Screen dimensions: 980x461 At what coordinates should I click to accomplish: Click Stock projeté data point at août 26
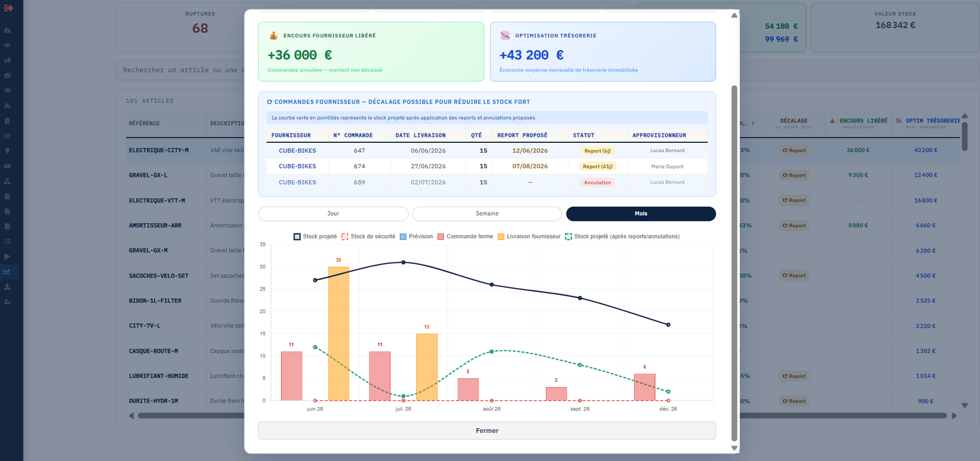click(492, 284)
